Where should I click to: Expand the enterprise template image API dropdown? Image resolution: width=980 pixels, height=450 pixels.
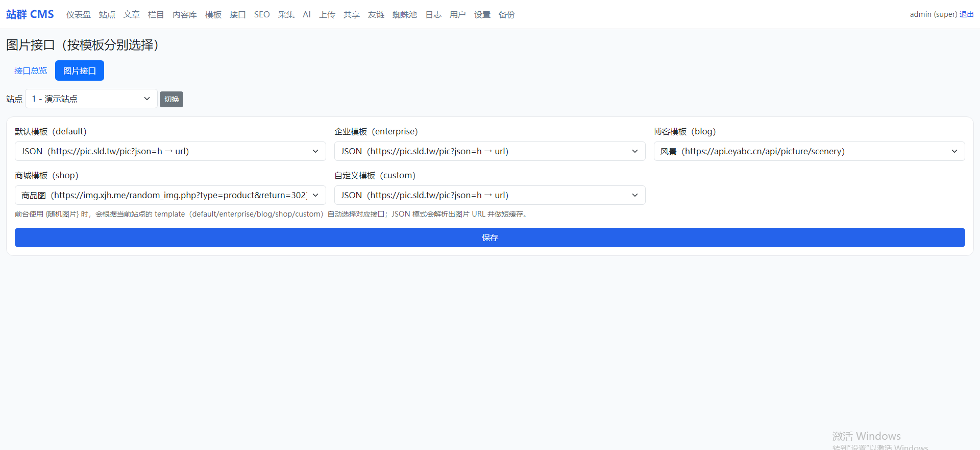tap(489, 151)
